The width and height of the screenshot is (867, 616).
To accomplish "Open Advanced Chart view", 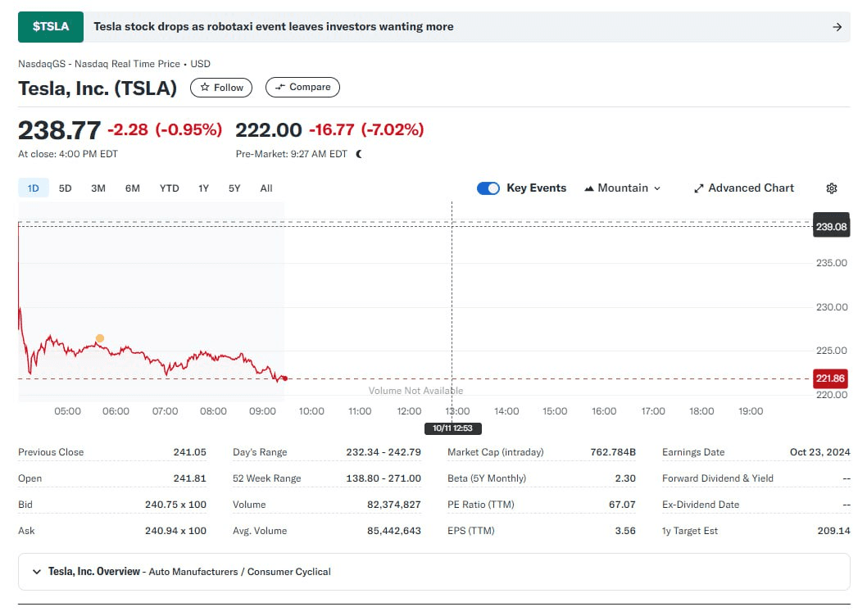I will click(x=743, y=188).
